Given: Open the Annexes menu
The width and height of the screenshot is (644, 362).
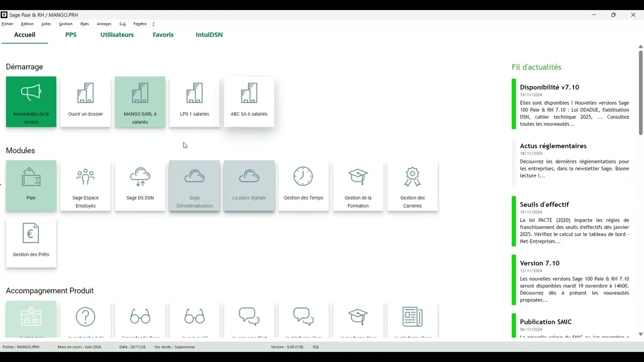Looking at the screenshot, I should (x=104, y=24).
